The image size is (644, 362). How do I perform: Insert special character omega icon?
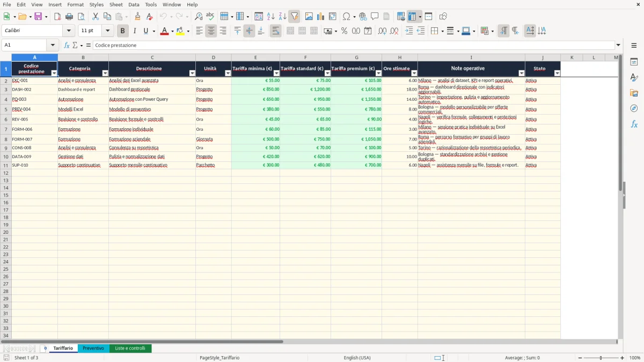tap(346, 17)
